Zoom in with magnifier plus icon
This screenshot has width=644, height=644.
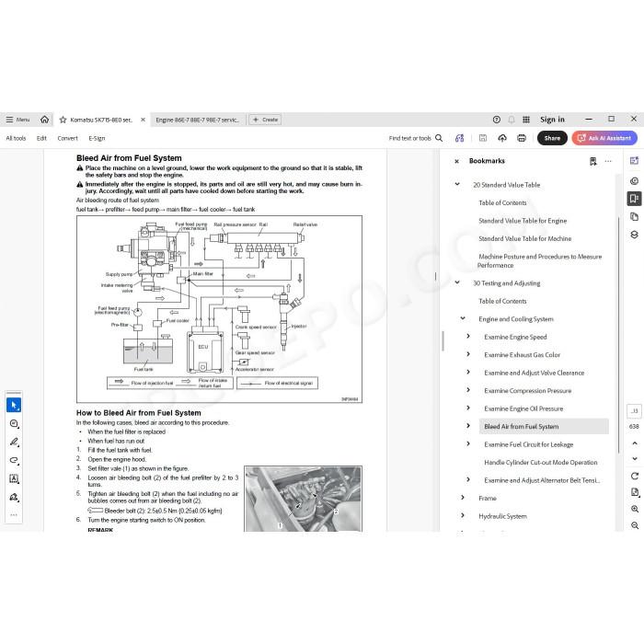tap(635, 509)
